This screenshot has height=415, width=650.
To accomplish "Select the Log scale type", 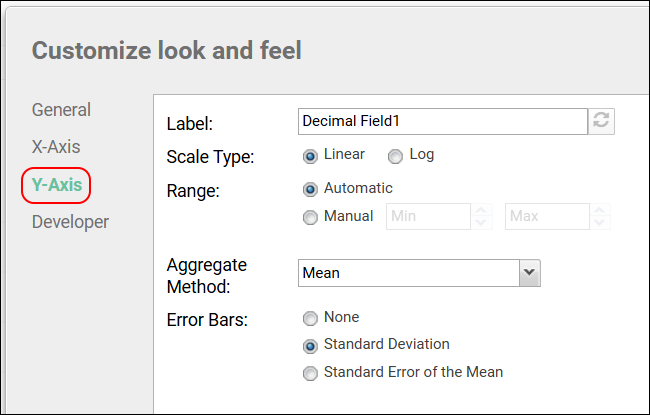I will coord(395,156).
